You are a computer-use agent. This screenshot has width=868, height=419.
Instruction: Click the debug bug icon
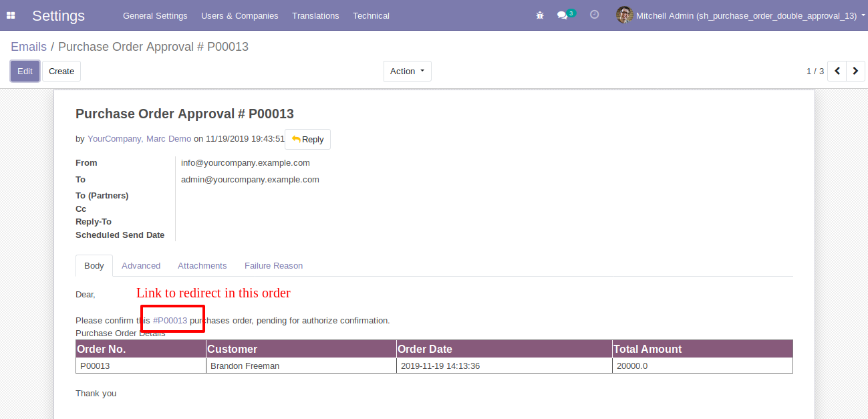[x=540, y=15]
